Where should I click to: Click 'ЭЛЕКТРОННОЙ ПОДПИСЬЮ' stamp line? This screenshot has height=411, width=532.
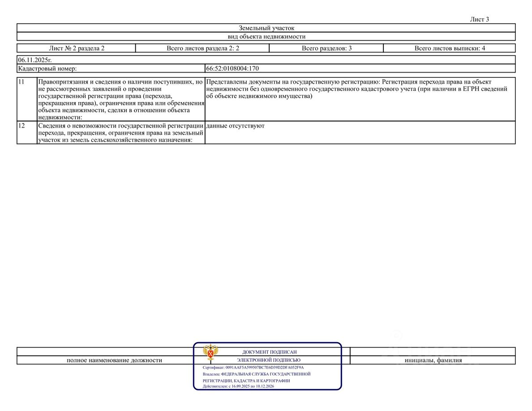pyautogui.click(x=269, y=360)
